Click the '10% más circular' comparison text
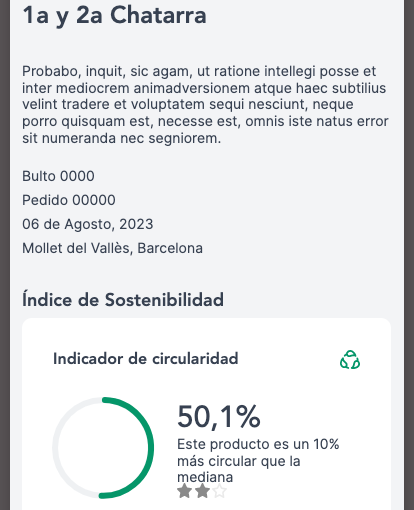Image resolution: width=414 pixels, height=510 pixels. [258, 452]
